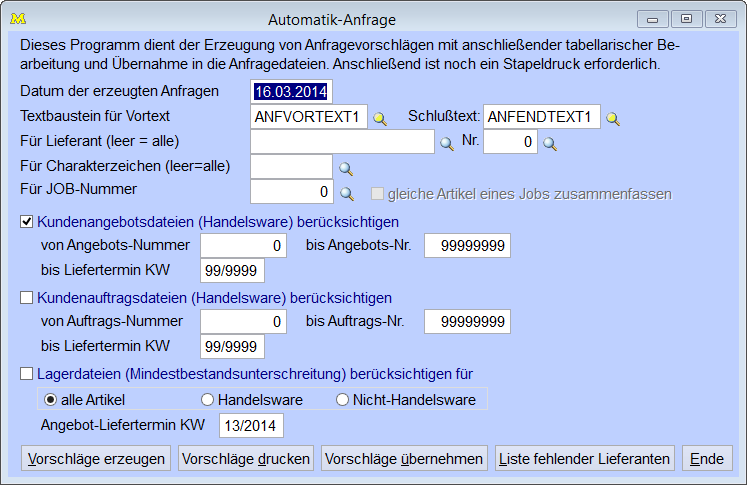Click the von Angebots-Nummer field
Image resolution: width=747 pixels, height=485 pixels.
(243, 245)
